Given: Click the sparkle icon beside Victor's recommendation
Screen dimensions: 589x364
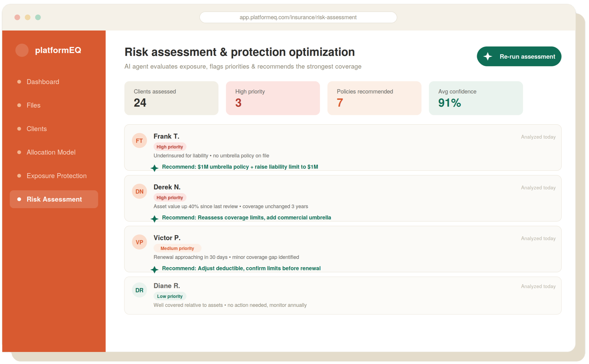Looking at the screenshot, I should pyautogui.click(x=154, y=269).
